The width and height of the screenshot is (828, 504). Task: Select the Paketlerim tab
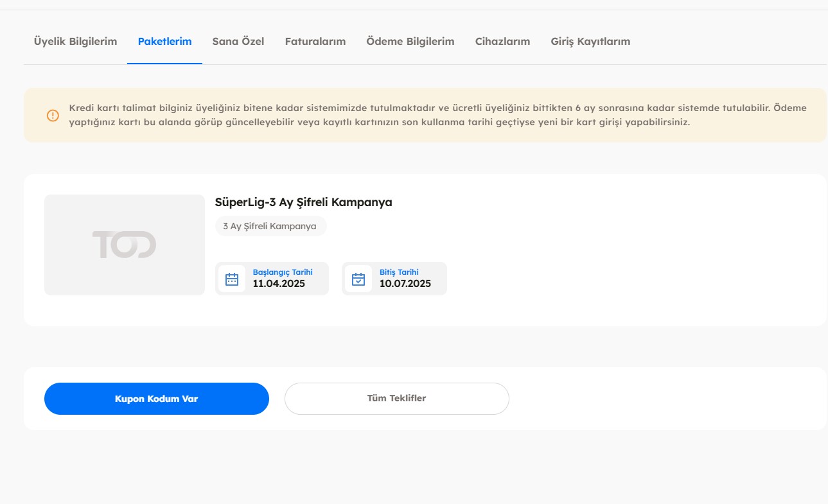pos(164,42)
